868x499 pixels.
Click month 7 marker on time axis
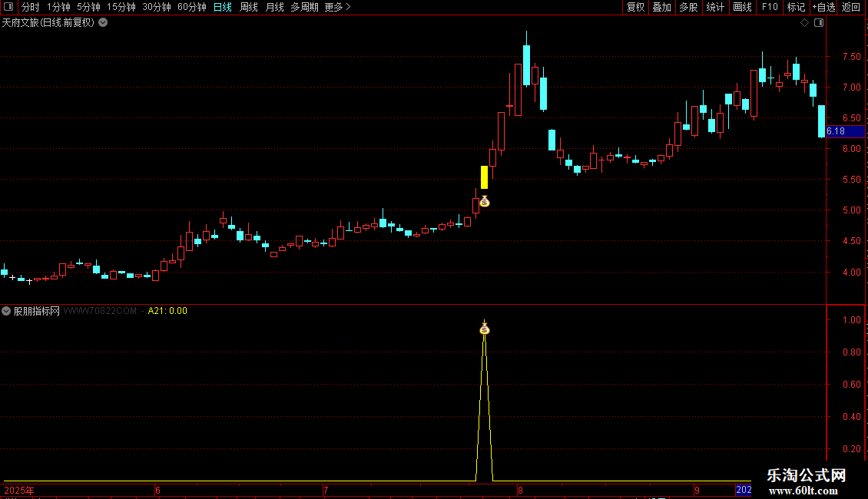coord(326,490)
